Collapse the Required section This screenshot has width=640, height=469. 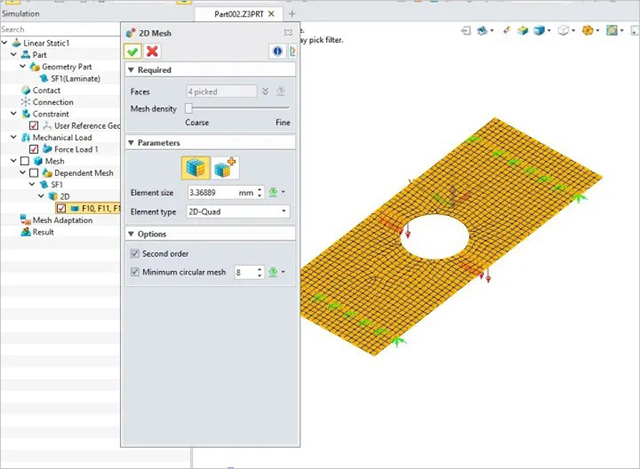click(x=131, y=70)
